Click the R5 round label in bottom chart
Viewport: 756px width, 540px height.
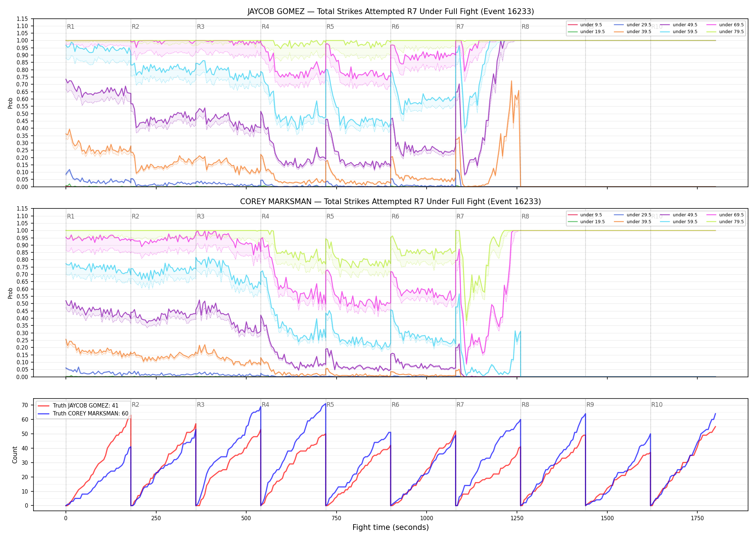pyautogui.click(x=330, y=405)
